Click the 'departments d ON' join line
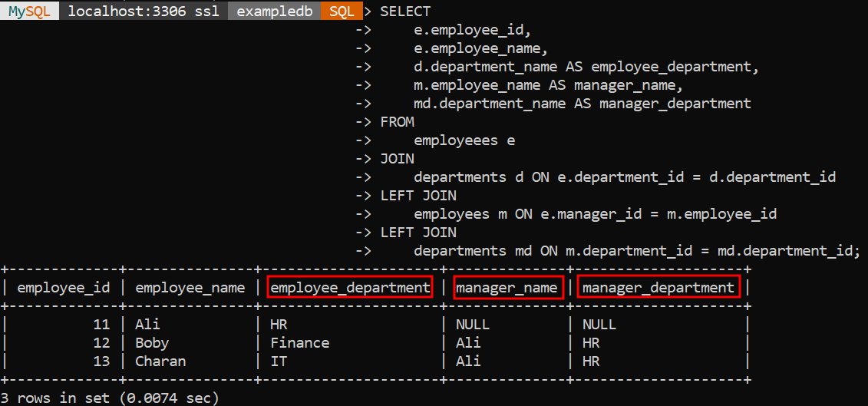The image size is (868, 406). (625, 177)
